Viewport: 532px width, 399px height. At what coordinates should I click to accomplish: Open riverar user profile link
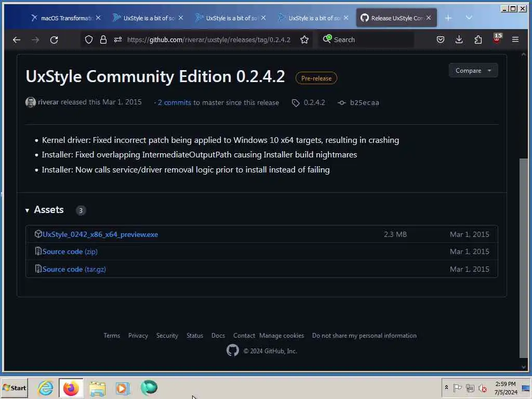pos(48,102)
